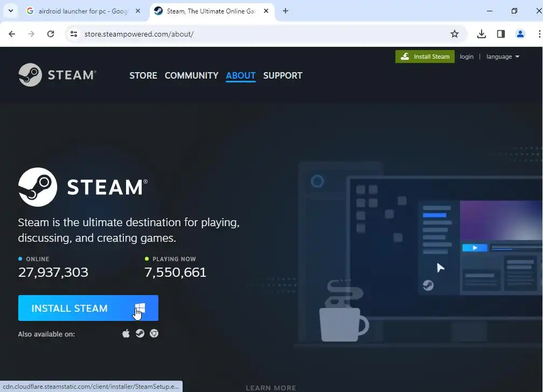Open the SUPPORT menu
Screen dimensions: 543x392
coord(283,75)
